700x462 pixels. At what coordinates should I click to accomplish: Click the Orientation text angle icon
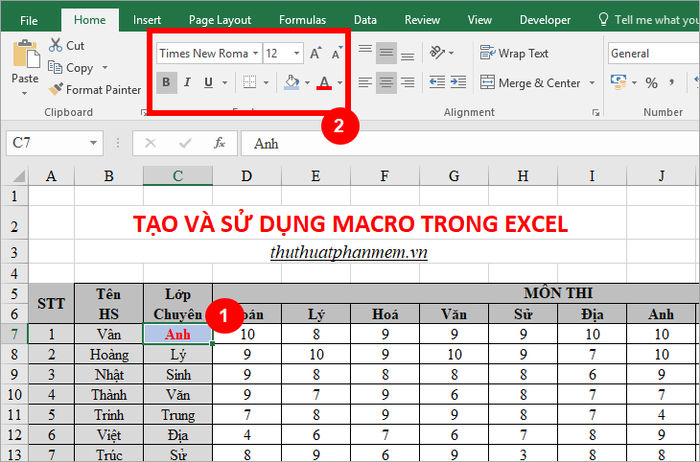[x=438, y=53]
